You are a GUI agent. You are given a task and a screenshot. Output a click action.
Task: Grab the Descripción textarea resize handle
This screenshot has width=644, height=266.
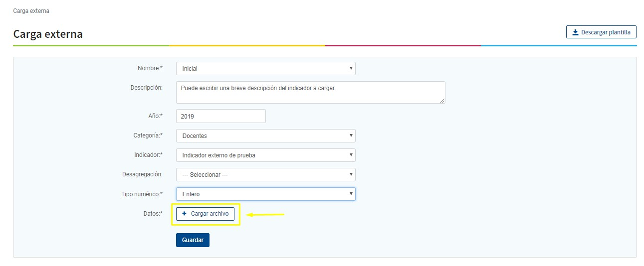[x=442, y=101]
